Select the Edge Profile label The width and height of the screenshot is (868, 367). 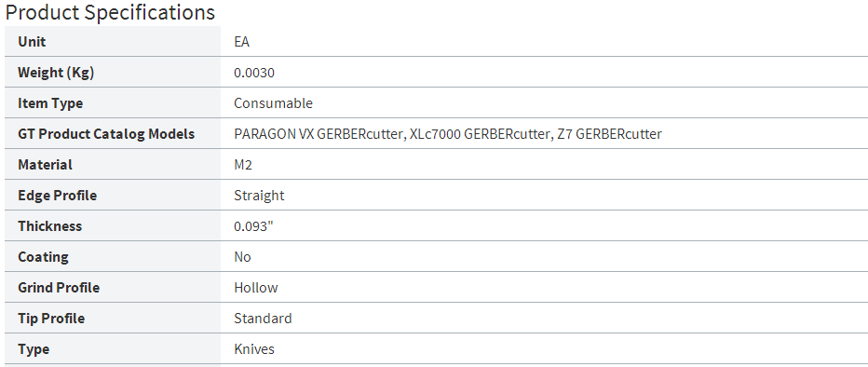coord(57,196)
